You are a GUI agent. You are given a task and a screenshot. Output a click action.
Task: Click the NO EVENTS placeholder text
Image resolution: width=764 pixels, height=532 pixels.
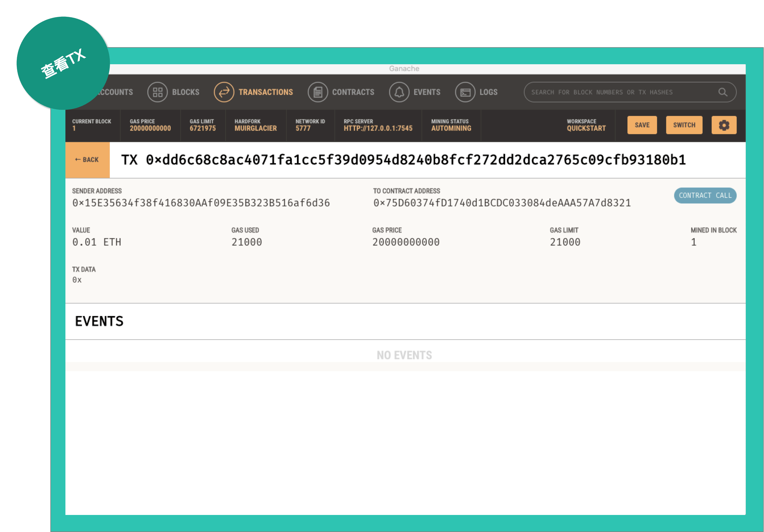[404, 355]
